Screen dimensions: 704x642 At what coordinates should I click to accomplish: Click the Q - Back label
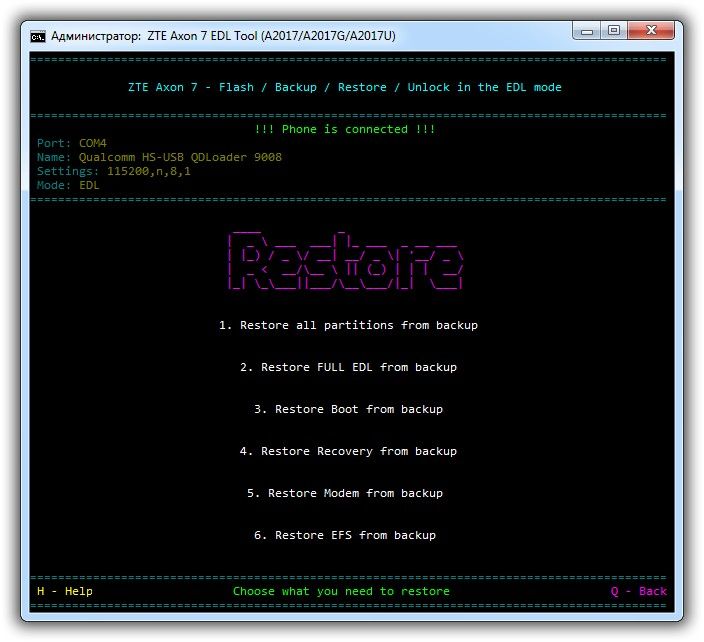tap(638, 591)
